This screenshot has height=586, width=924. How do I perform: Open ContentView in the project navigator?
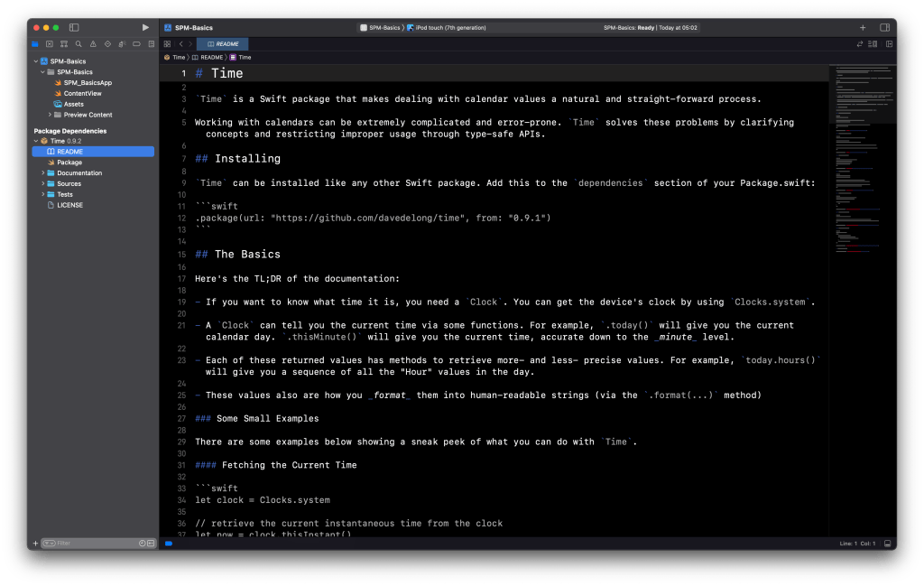82,93
